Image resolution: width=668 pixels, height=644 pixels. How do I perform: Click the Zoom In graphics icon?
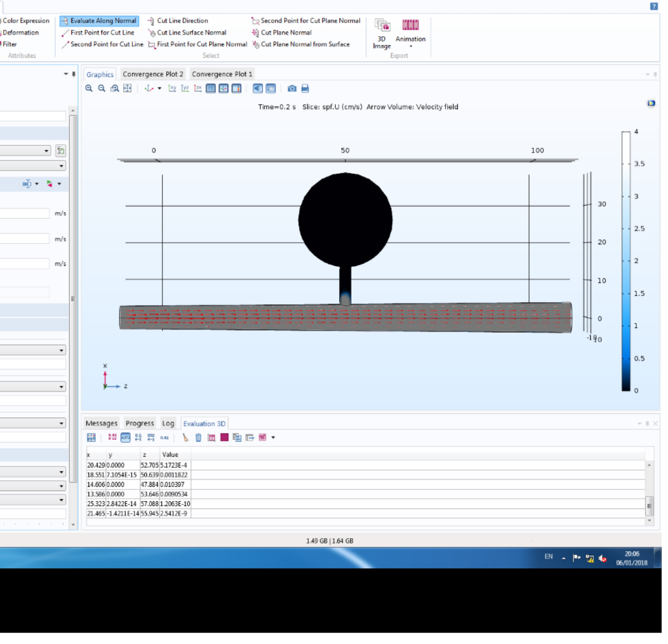coord(89,89)
